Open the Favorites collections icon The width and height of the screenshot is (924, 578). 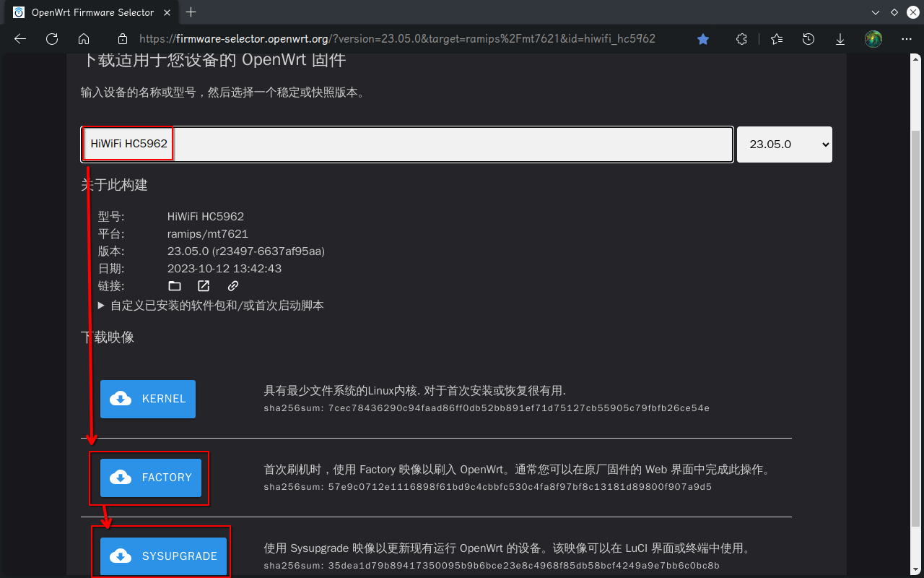pos(776,39)
